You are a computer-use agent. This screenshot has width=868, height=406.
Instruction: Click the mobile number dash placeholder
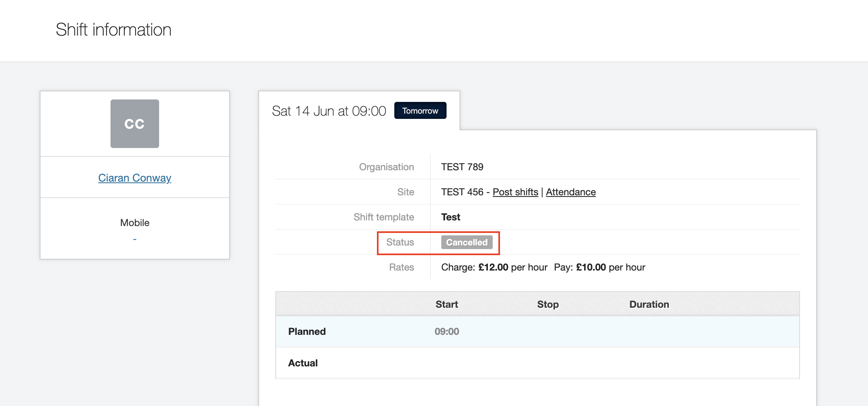pos(134,239)
